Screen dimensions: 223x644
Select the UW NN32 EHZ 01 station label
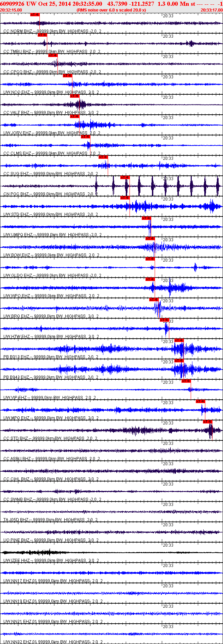(x=53, y=641)
